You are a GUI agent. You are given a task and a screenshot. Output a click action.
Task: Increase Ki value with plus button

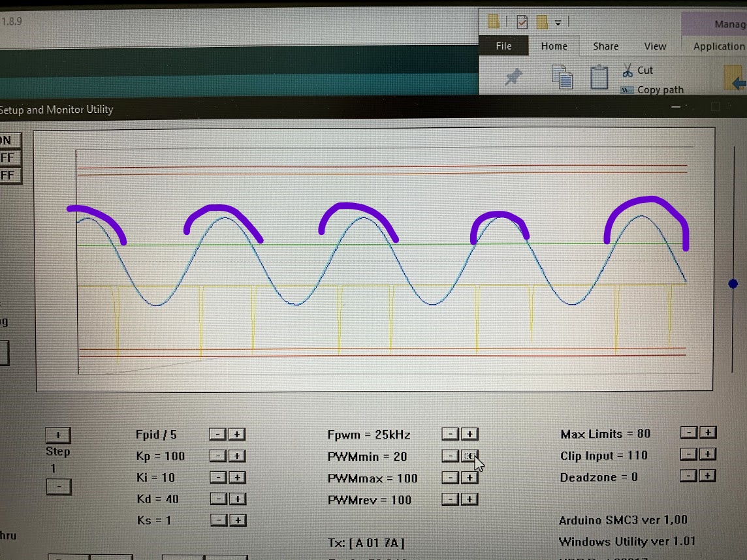tap(237, 477)
